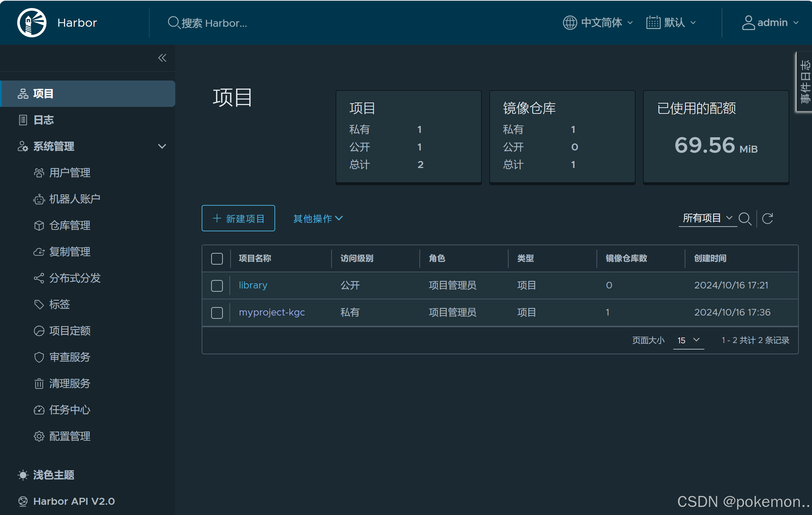Open the 事件日志 side tab
The image size is (812, 515).
(x=805, y=82)
